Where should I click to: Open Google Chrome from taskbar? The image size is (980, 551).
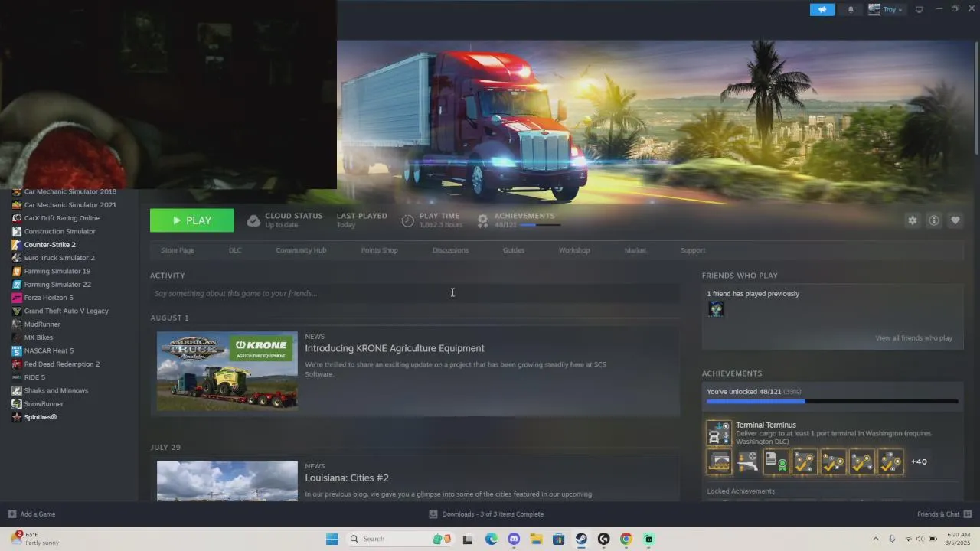pos(626,539)
